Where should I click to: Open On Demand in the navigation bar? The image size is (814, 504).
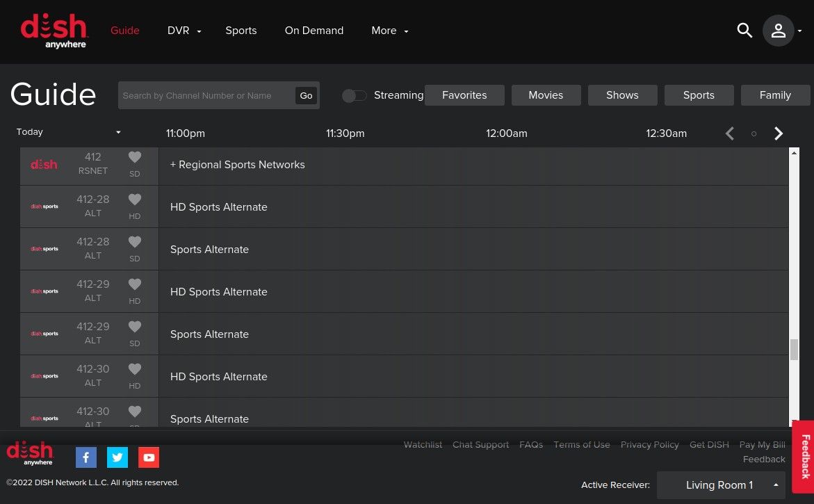314,31
